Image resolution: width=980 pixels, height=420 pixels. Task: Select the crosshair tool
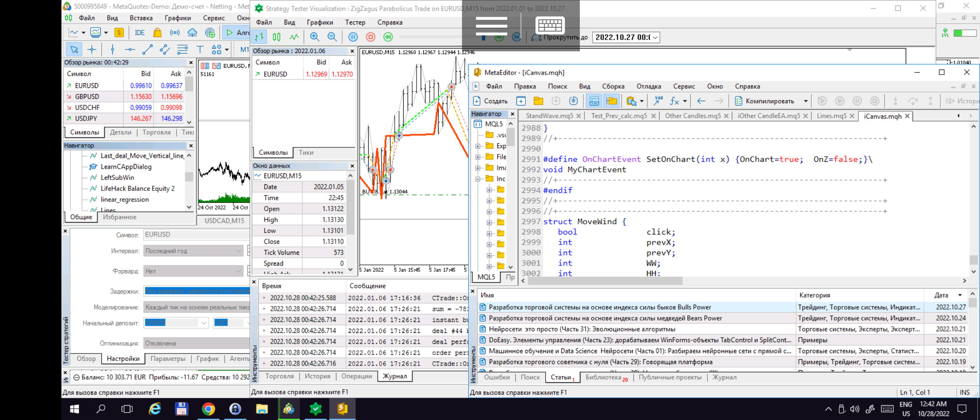click(x=92, y=49)
